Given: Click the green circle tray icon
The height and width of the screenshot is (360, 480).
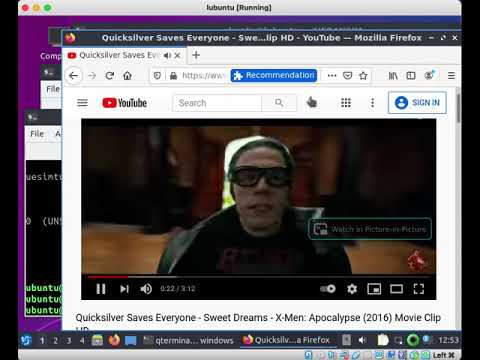Looking at the screenshot, I should 413,340.
